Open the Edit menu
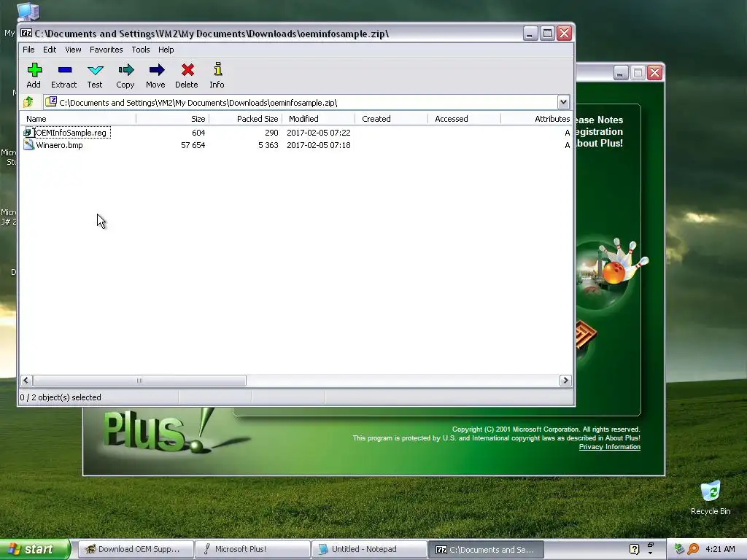 tap(50, 50)
